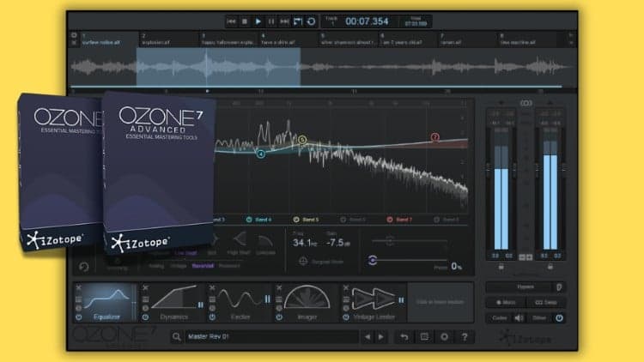Screen dimensions: 644x362
Task: Toggle Vintage Limiter module power
Action: (x=346, y=317)
